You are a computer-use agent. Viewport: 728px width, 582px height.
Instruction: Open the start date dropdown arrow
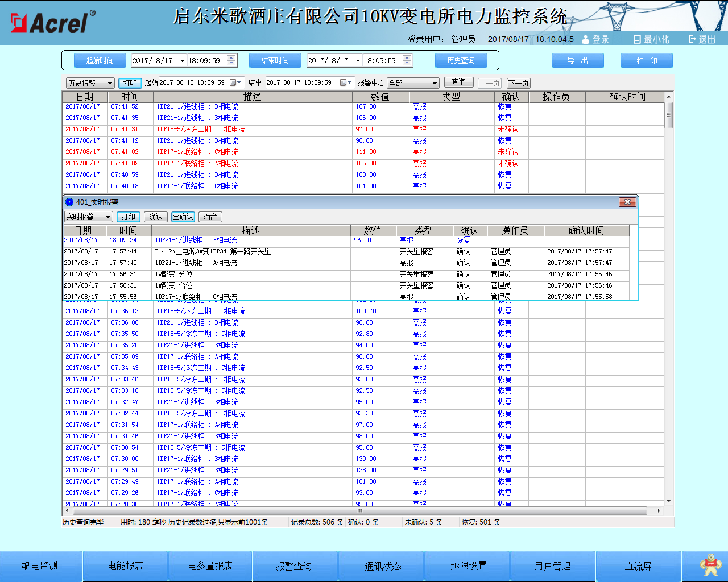[182, 61]
